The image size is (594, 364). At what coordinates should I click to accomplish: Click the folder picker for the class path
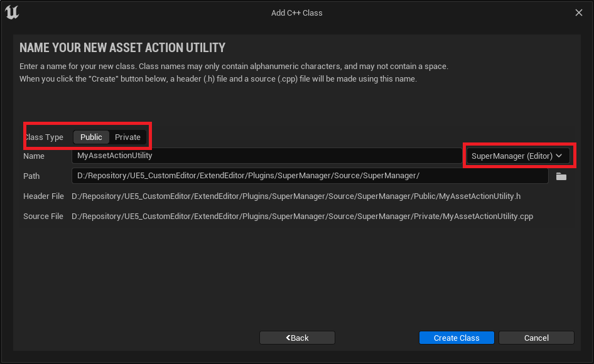[561, 176]
